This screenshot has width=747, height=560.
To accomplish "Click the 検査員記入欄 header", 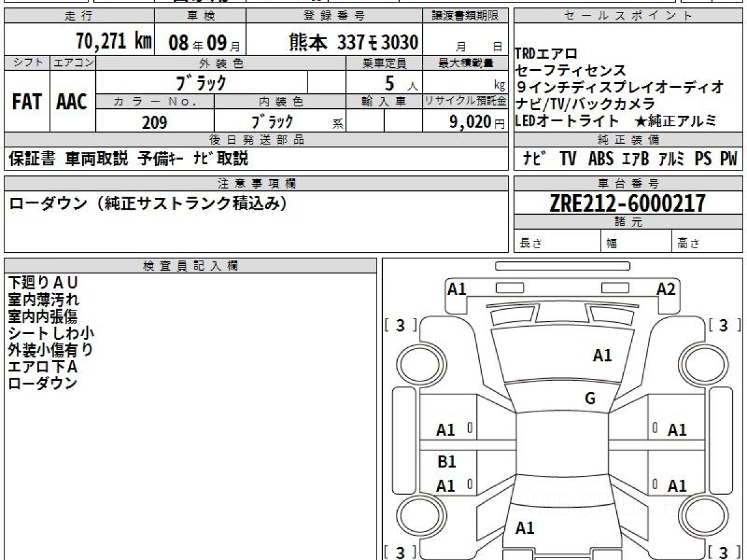I will point(190,265).
